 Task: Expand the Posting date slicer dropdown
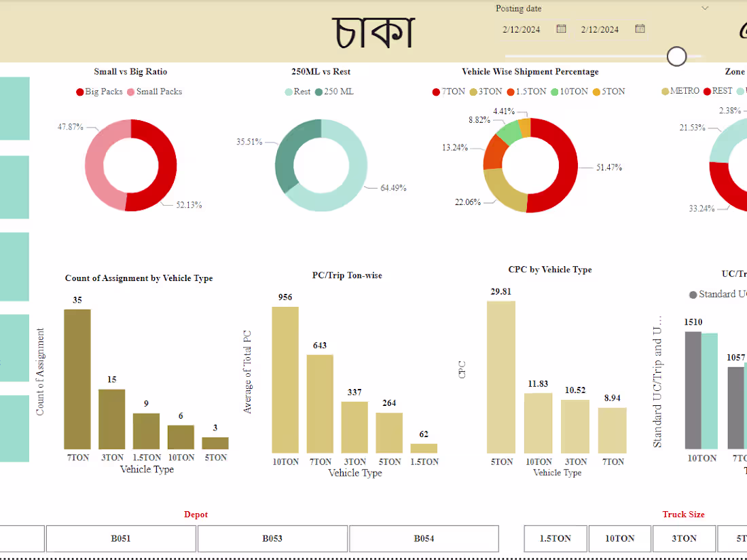click(x=705, y=8)
